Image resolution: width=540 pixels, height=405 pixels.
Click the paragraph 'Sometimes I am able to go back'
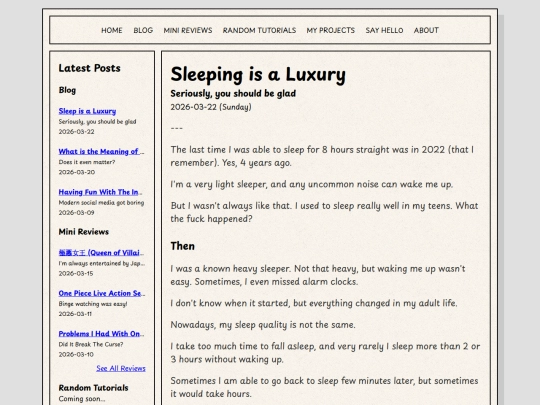324,387
